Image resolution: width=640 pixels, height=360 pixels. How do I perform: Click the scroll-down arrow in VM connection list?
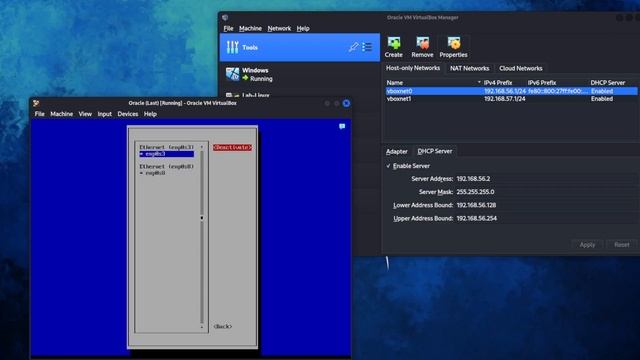(x=202, y=327)
